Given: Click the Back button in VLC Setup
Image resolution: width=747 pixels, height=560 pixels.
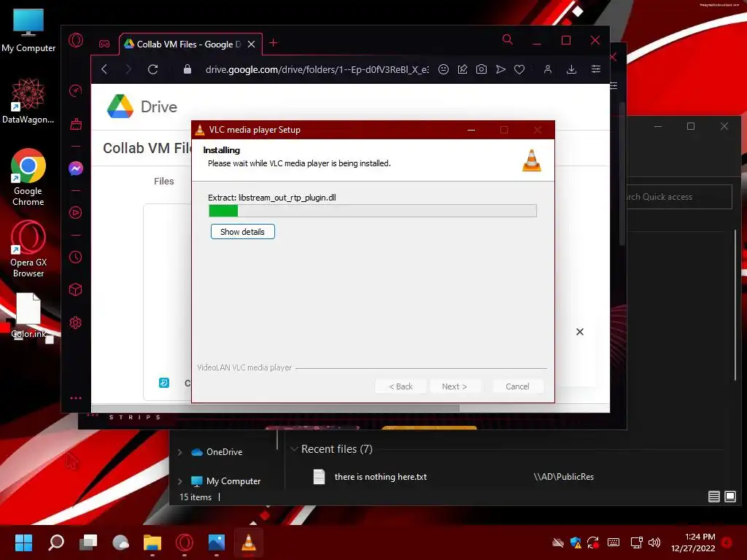Looking at the screenshot, I should click(x=400, y=386).
